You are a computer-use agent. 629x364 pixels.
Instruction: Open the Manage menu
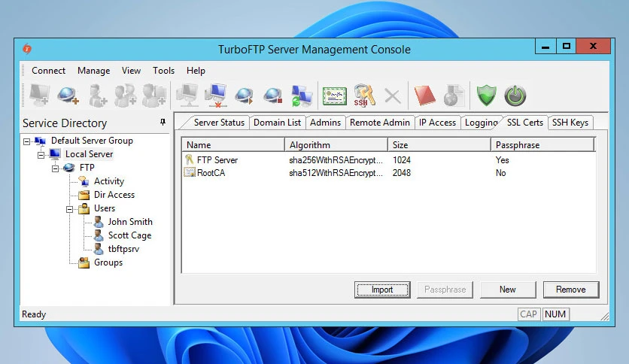pos(94,71)
